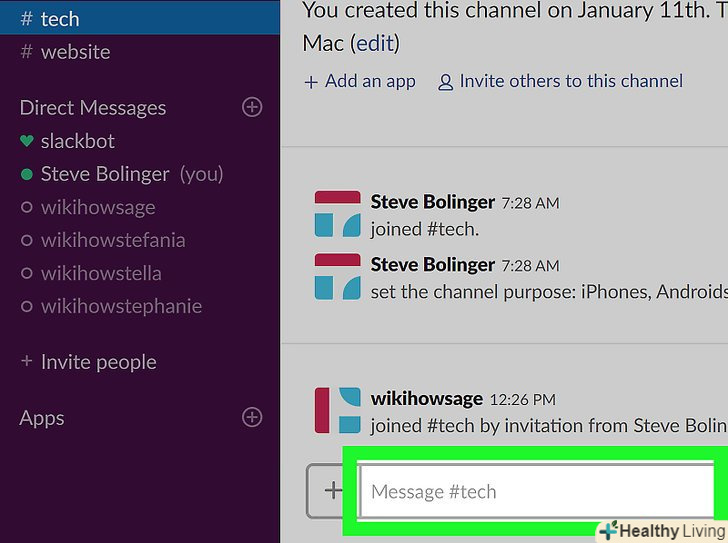Open new direct message plus icon

tap(252, 107)
